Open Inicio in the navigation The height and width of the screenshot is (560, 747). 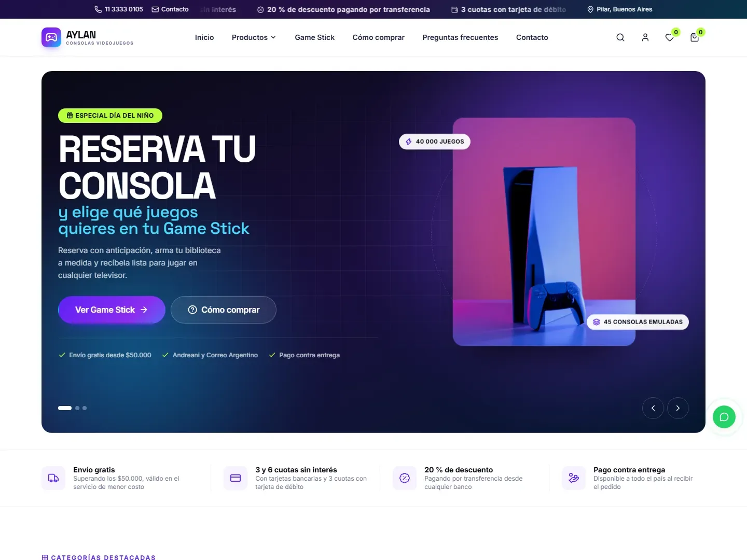click(x=204, y=37)
